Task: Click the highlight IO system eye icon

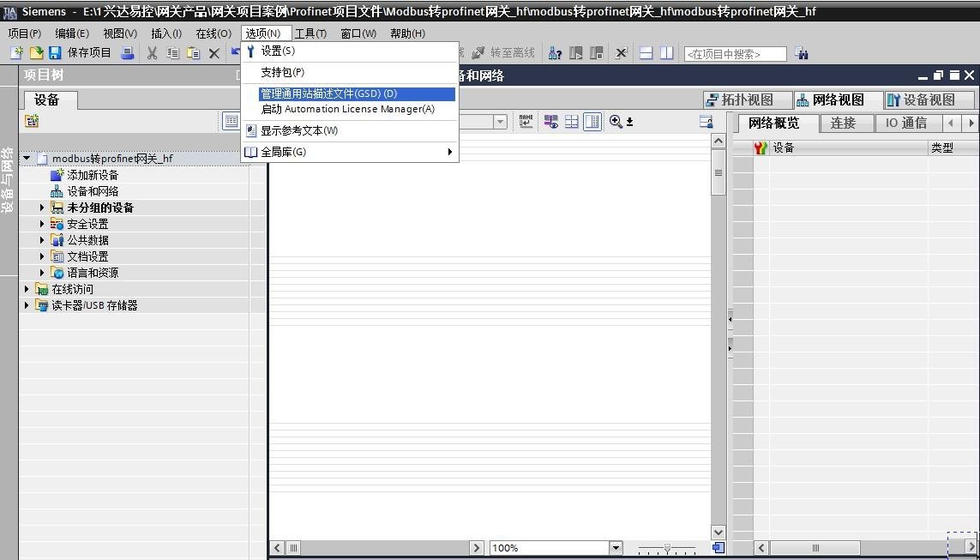Action: point(550,122)
